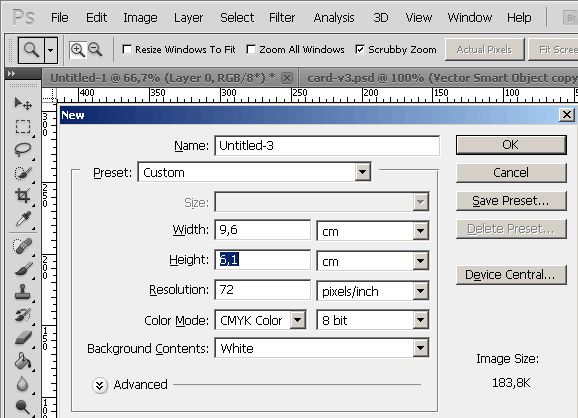
Task: Select the Lasso tool
Action: pos(23,150)
